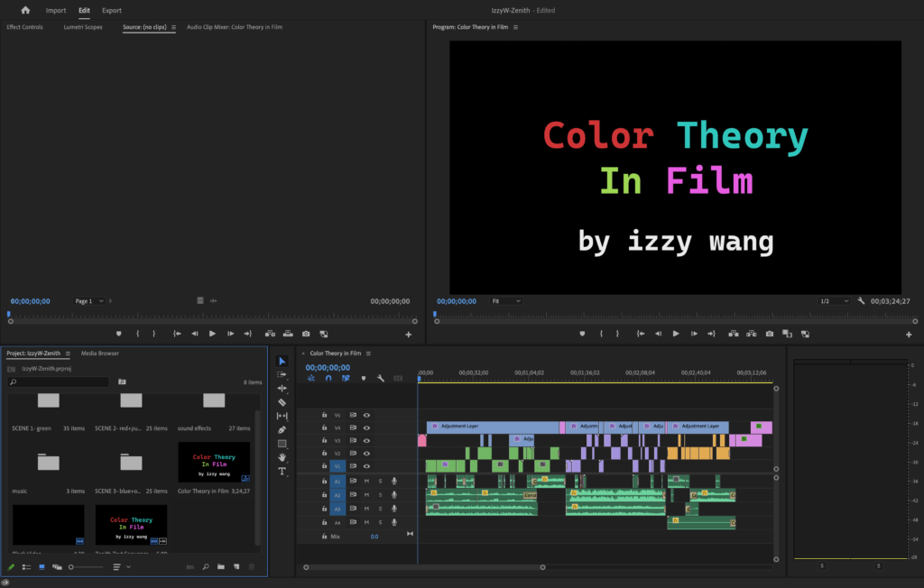
Task: Click create bin from search query icon
Action: (x=122, y=381)
